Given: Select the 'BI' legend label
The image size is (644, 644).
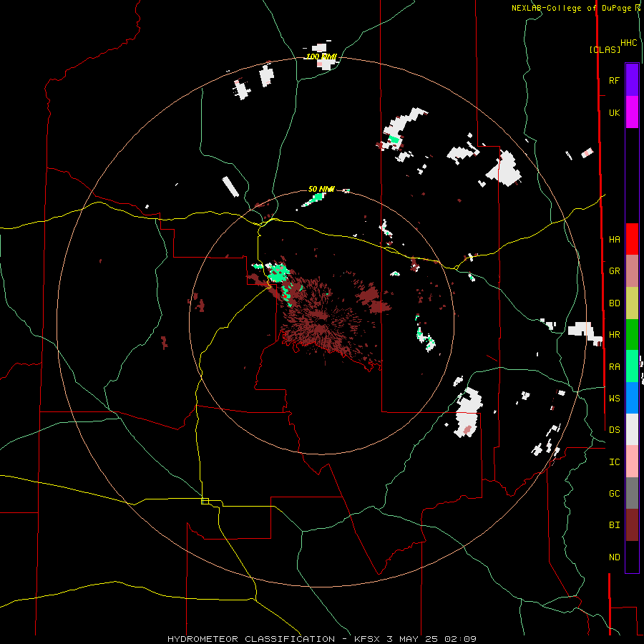Looking at the screenshot, I should pyautogui.click(x=614, y=525).
